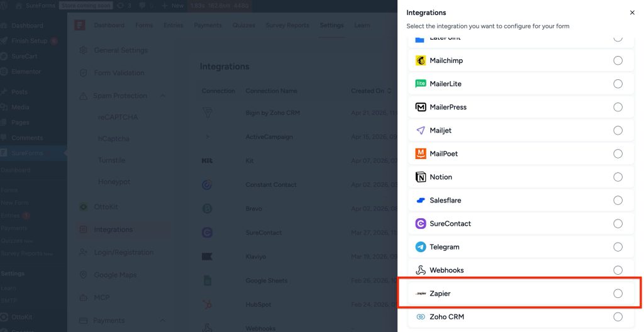The image size is (644, 332).
Task: Click the Zapier logo icon
Action: (x=421, y=294)
